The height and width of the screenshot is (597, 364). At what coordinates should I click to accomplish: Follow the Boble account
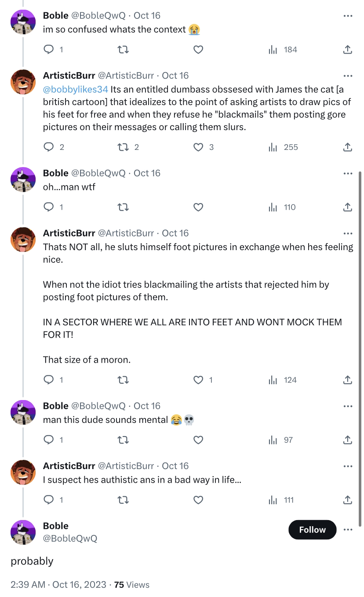pos(312,530)
